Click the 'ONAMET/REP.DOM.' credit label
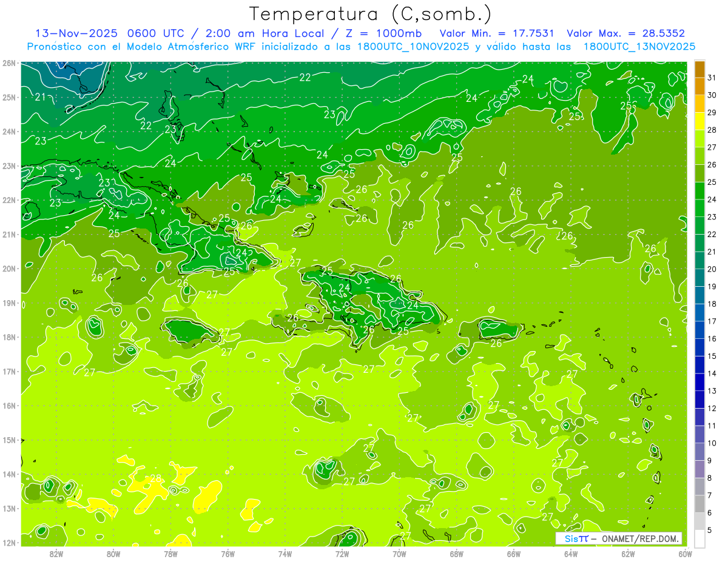The width and height of the screenshot is (728, 562). (639, 538)
